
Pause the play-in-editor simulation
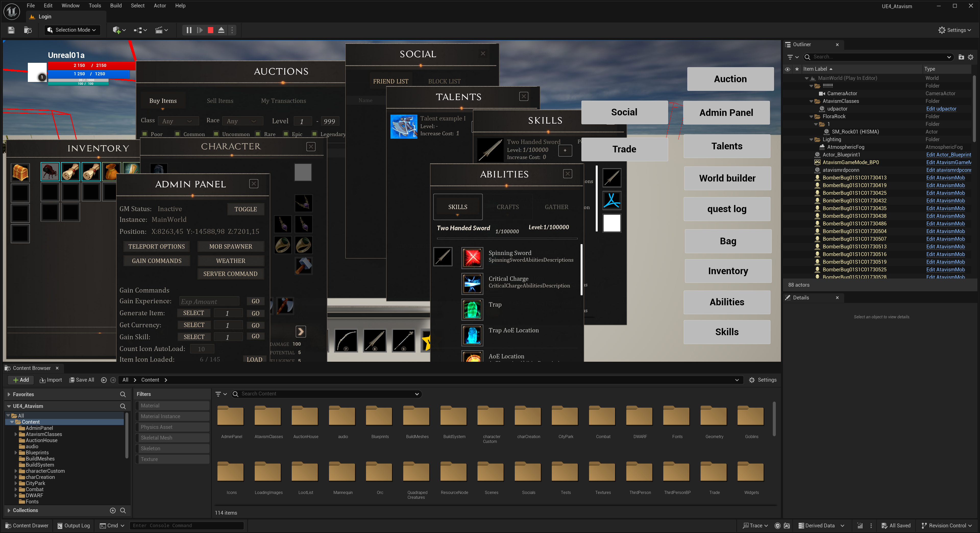tap(189, 30)
